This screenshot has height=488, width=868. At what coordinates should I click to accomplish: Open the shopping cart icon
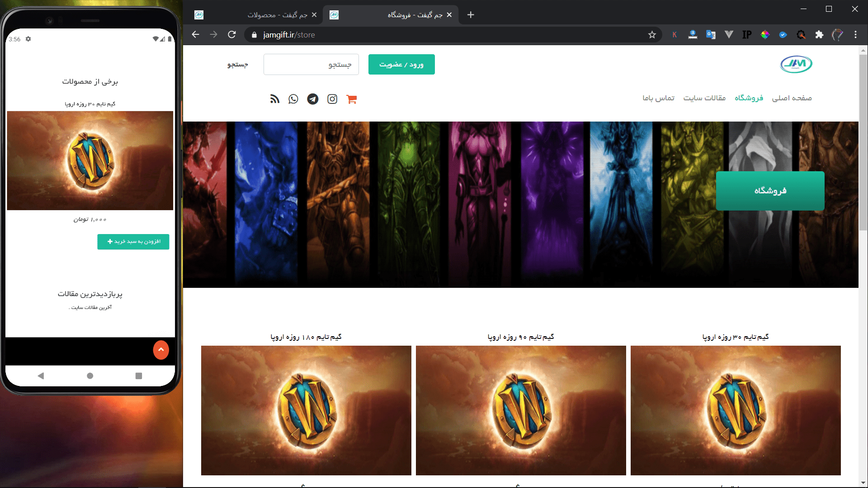tap(352, 99)
